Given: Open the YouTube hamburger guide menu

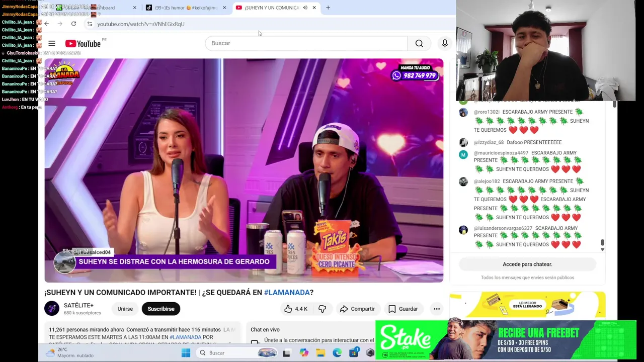Looking at the screenshot, I should point(52,44).
